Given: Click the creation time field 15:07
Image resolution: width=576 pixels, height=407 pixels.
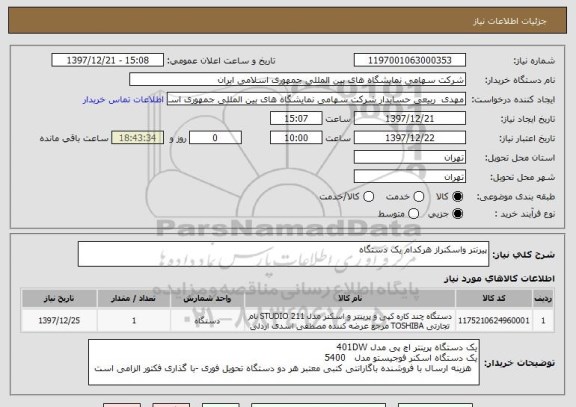Looking at the screenshot, I should point(296,119).
